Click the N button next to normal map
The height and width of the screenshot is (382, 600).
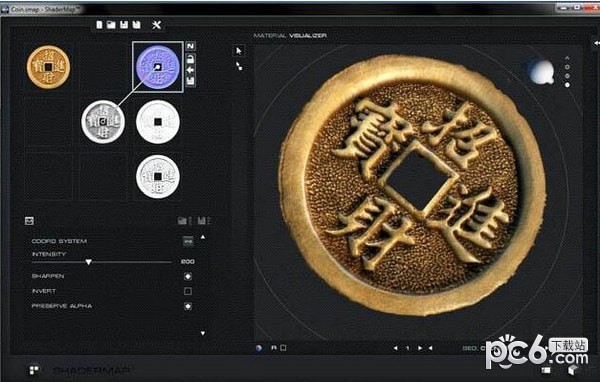191,46
